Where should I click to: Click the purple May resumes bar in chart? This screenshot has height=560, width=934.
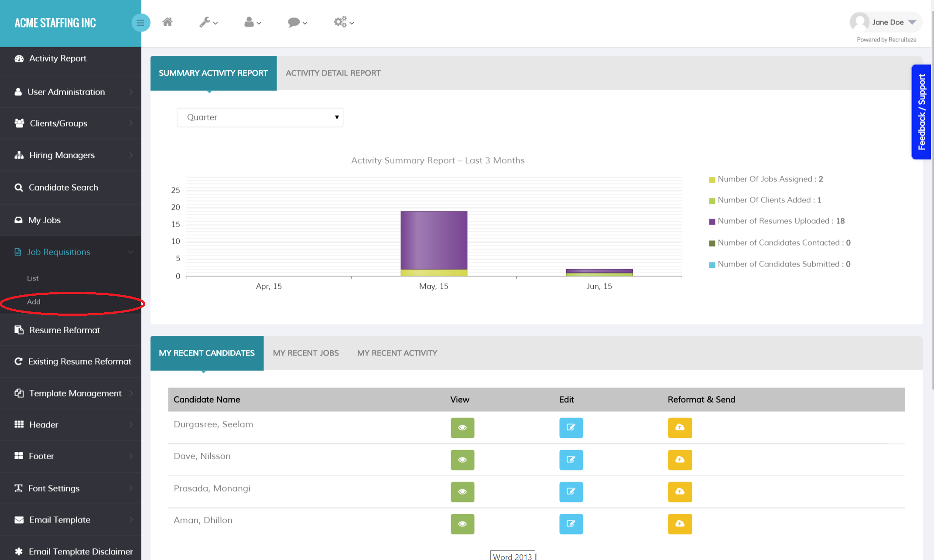[x=434, y=240]
